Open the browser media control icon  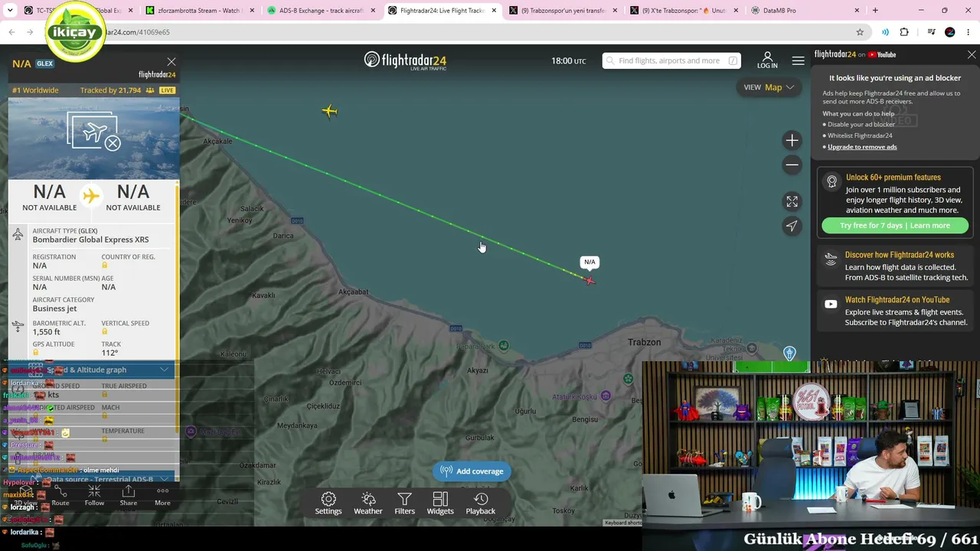pyautogui.click(x=931, y=32)
